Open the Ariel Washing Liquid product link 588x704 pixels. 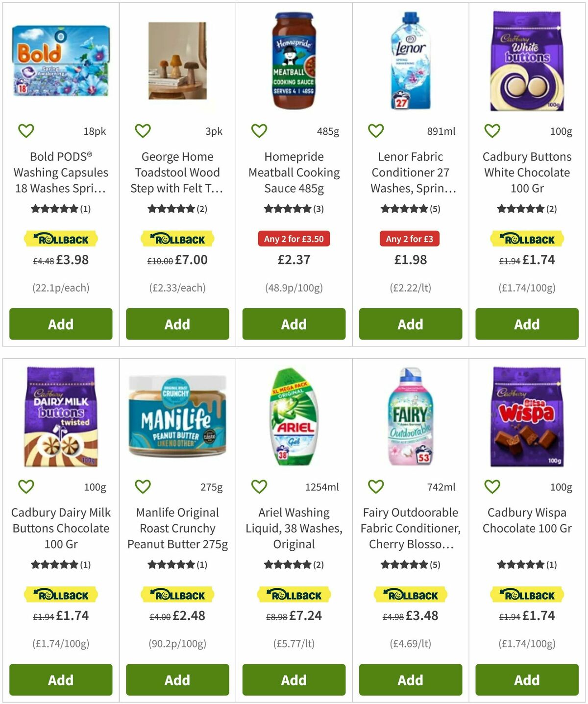pyautogui.click(x=294, y=528)
